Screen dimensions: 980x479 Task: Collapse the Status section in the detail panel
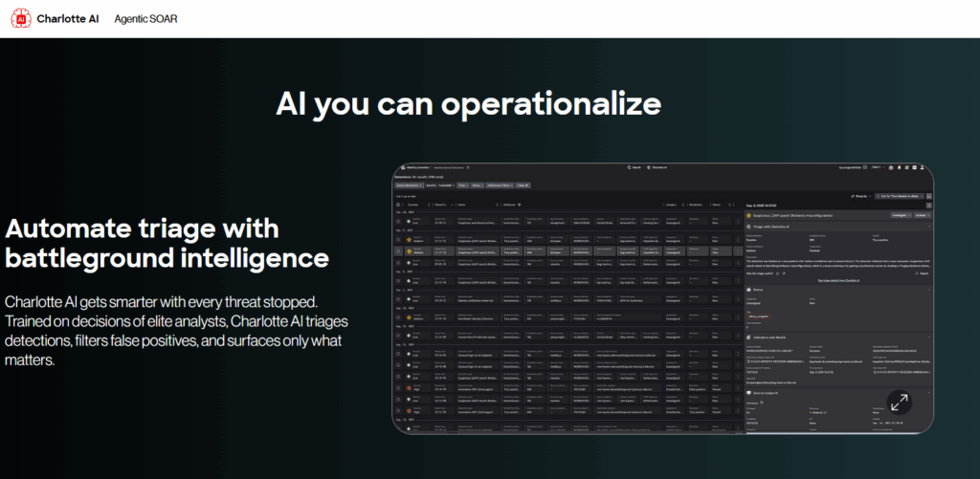[x=928, y=290]
